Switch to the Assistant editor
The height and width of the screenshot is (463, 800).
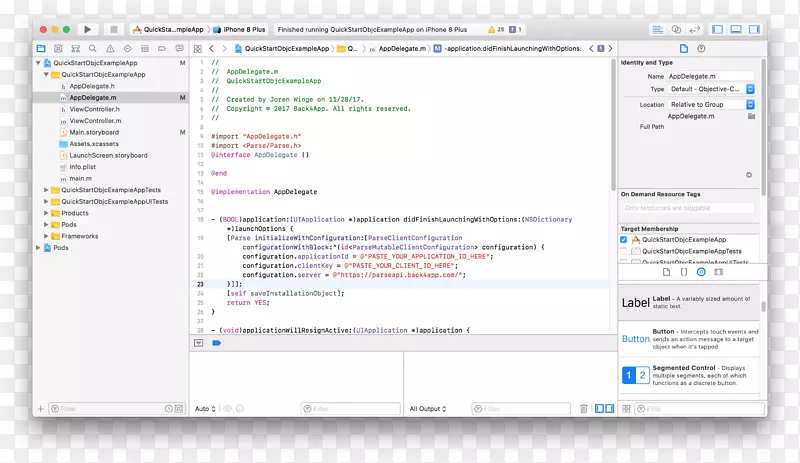coord(676,30)
